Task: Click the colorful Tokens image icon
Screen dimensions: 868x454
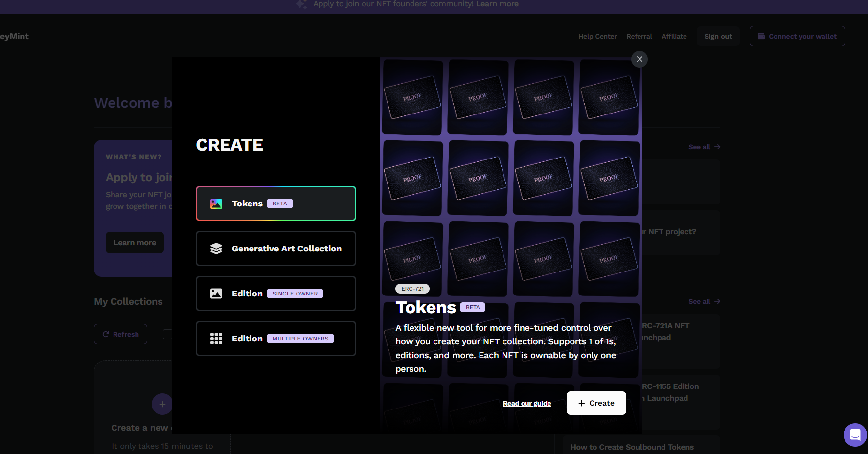Action: tap(216, 204)
